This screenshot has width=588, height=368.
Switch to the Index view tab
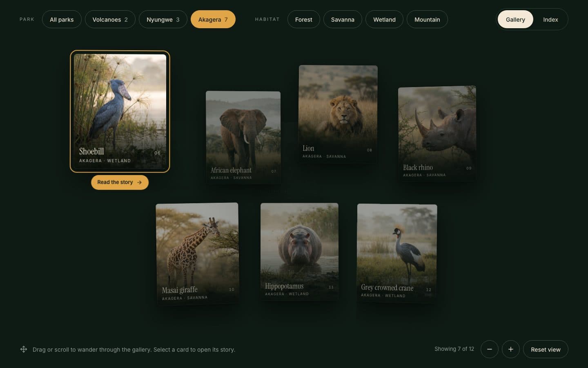tap(550, 19)
